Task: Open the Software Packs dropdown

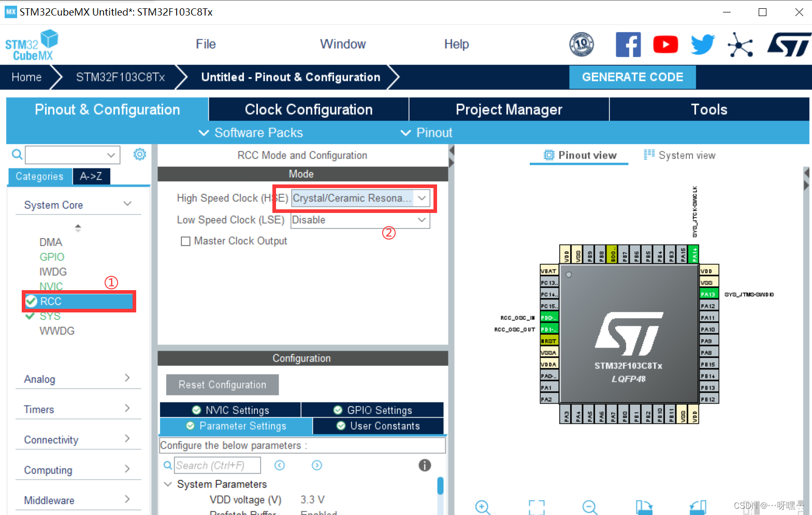Action: (x=251, y=133)
